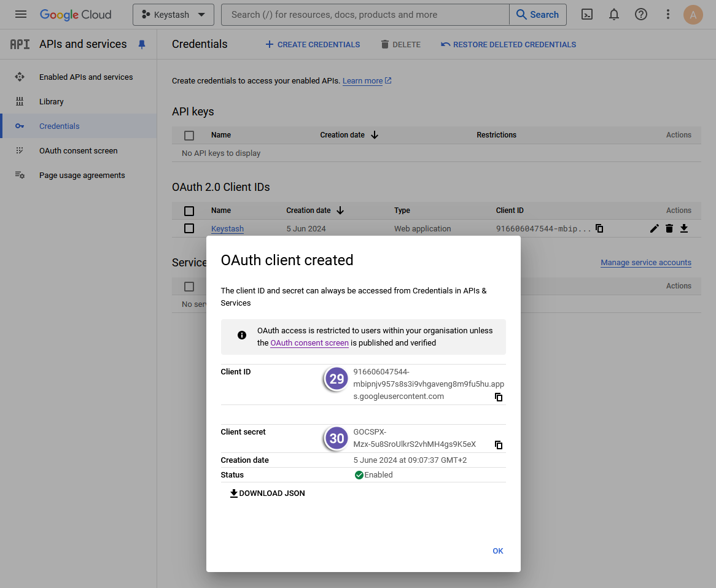The height and width of the screenshot is (588, 716).
Task: Edit the Keystash OAuth client
Action: pos(655,228)
